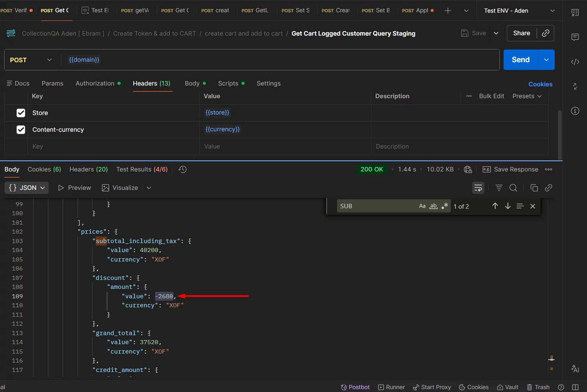Image resolution: width=587 pixels, height=392 pixels.
Task: Expand the JSON format dropdown
Action: 27,188
